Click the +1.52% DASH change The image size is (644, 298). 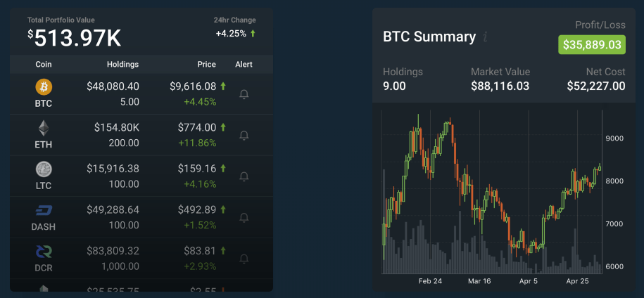[200, 225]
